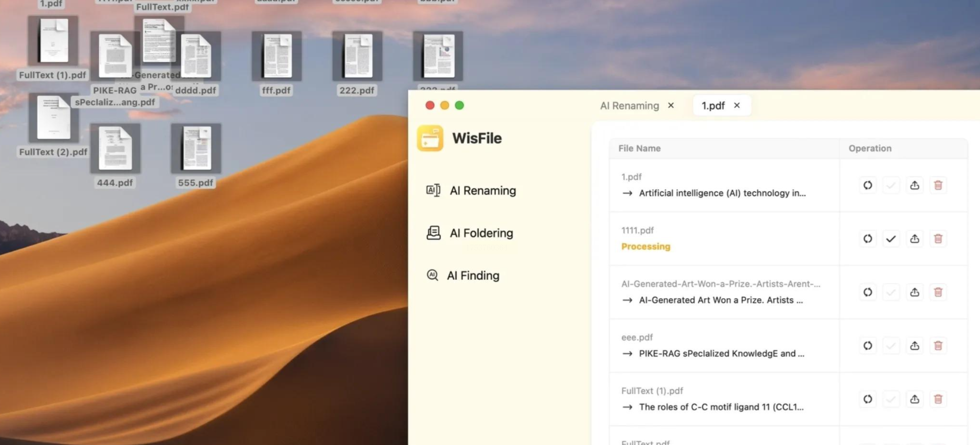Click the share icon in the AI-Generated-Art row

tap(914, 292)
